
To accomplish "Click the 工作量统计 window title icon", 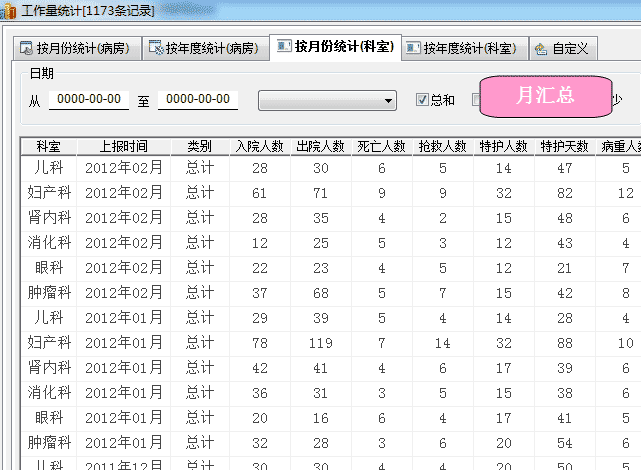I will pyautogui.click(x=9, y=11).
